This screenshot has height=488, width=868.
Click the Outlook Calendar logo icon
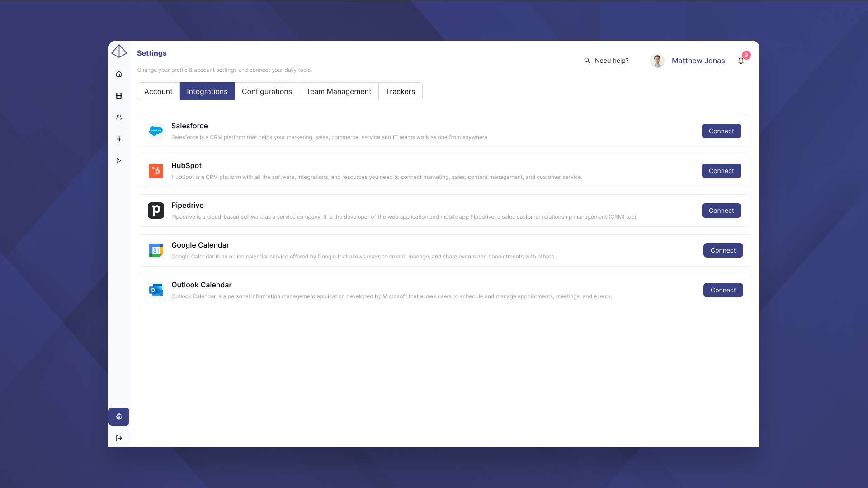(x=156, y=290)
